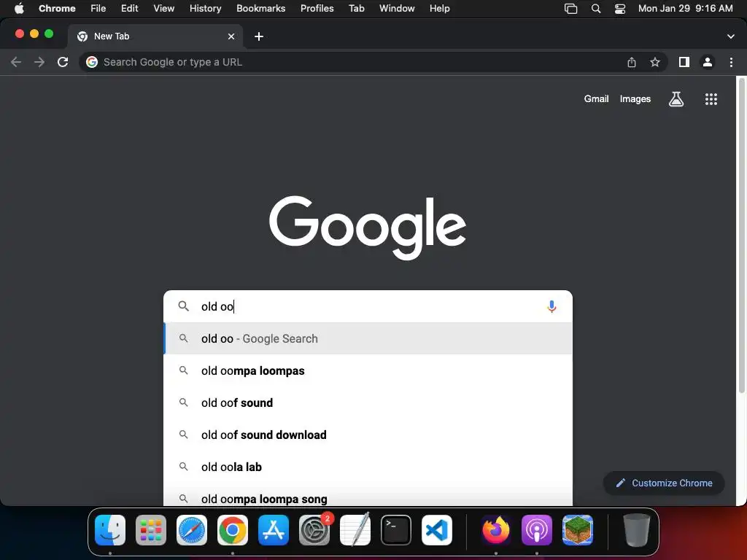This screenshot has width=747, height=560.
Task: Pick suggestion 'old oof sound download'
Action: click(x=368, y=435)
